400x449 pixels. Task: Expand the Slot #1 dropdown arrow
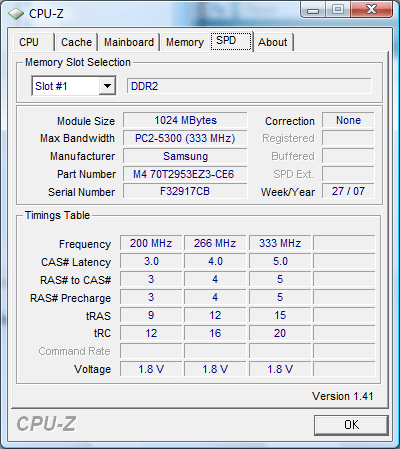107,86
